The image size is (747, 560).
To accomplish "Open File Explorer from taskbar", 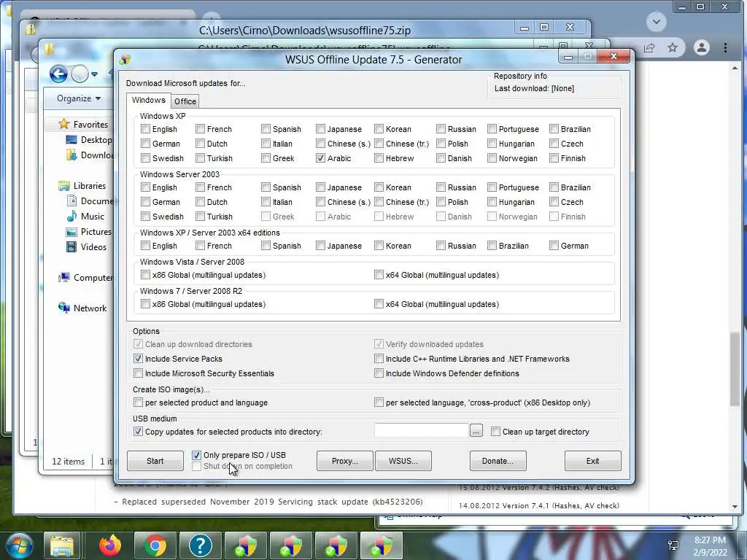I will click(63, 545).
